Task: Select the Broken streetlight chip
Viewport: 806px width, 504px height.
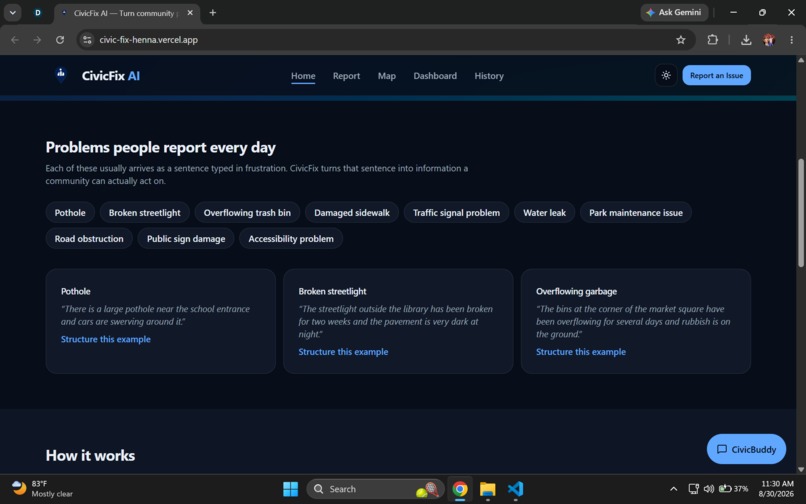Action: (x=144, y=212)
